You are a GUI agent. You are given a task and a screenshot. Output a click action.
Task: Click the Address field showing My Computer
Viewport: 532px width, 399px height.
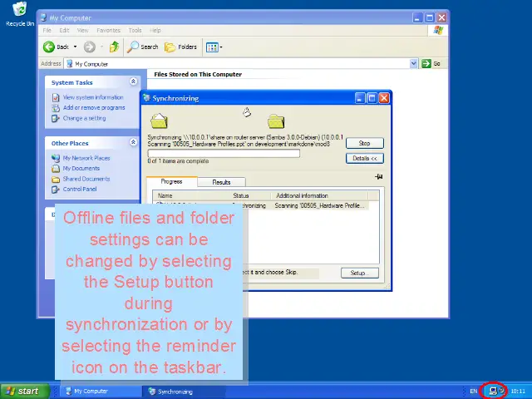pos(238,63)
